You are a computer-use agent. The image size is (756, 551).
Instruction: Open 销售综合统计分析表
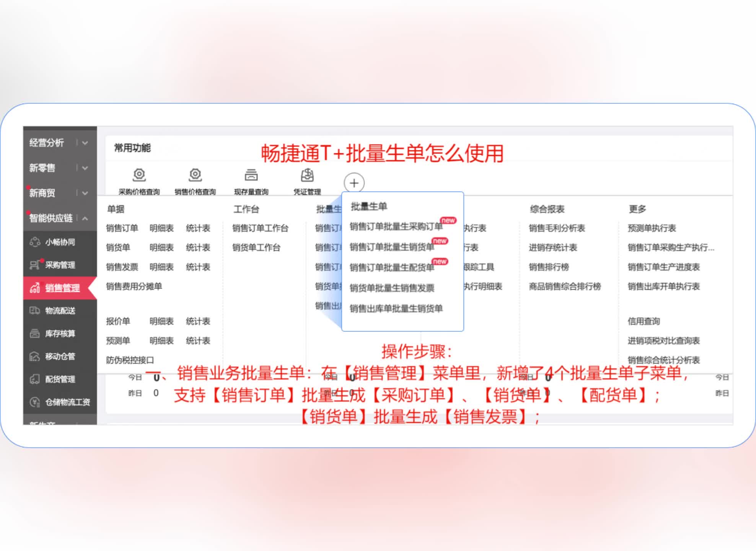pos(663,360)
